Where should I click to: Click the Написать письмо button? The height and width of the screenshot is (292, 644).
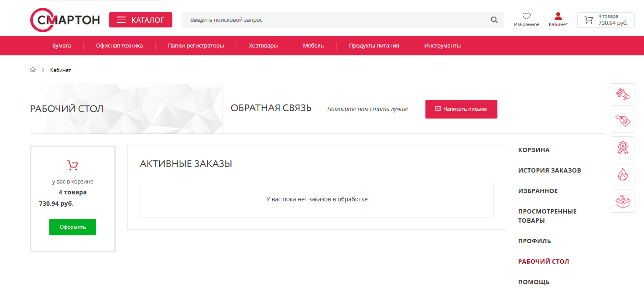(x=461, y=109)
